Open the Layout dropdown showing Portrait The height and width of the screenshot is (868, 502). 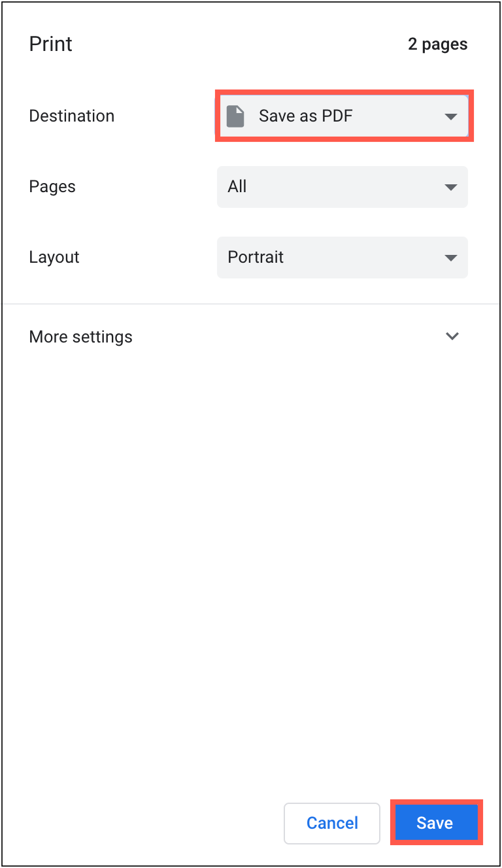coord(342,258)
